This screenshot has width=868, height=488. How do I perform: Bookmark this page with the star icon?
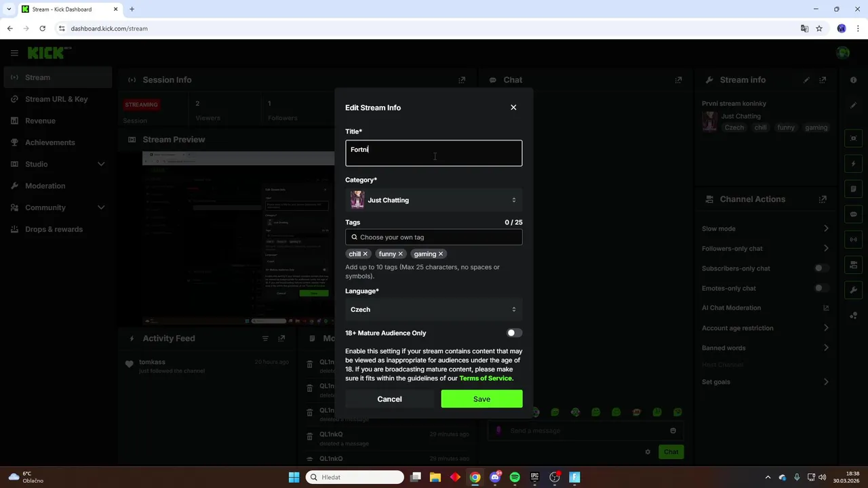819,28
